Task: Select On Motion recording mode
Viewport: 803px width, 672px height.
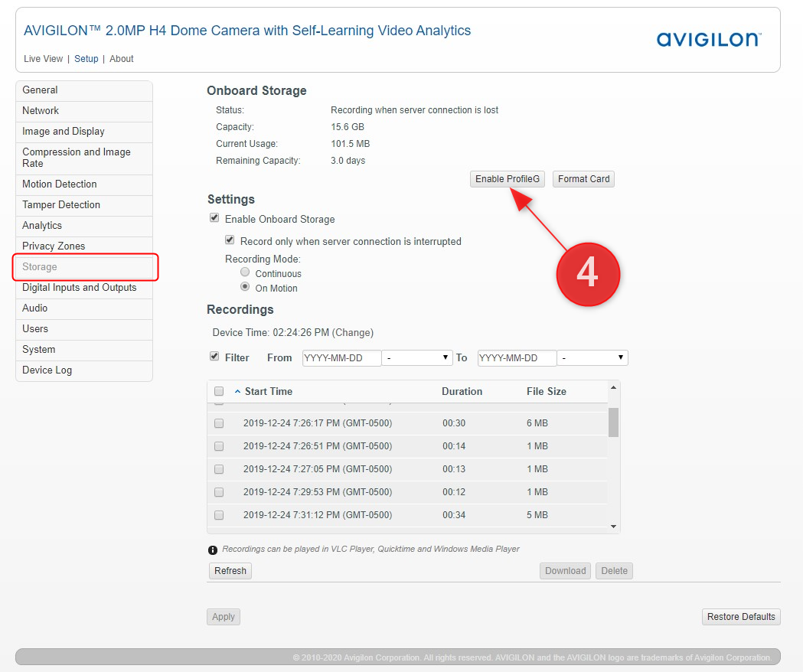Action: click(x=245, y=287)
